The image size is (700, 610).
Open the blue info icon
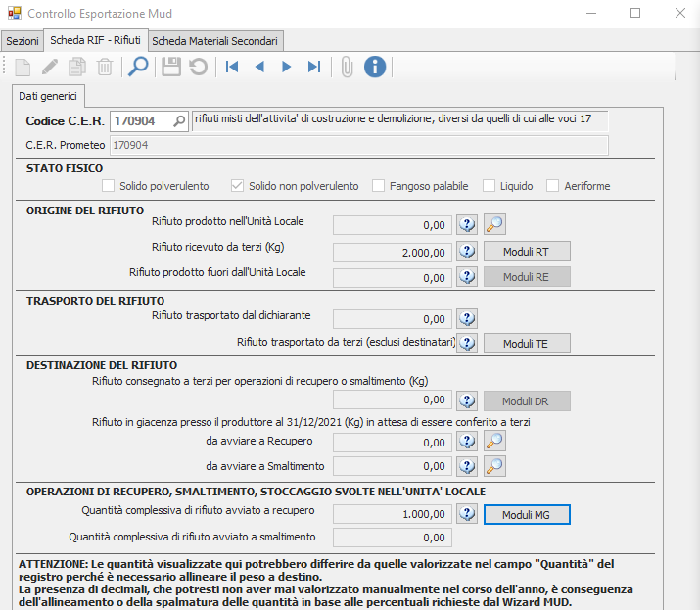coord(375,67)
